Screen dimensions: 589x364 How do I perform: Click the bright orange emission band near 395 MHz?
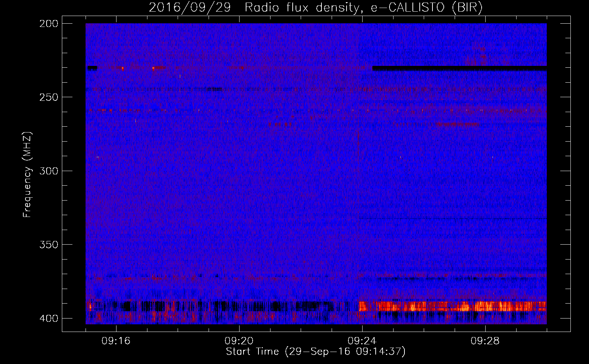click(452, 306)
